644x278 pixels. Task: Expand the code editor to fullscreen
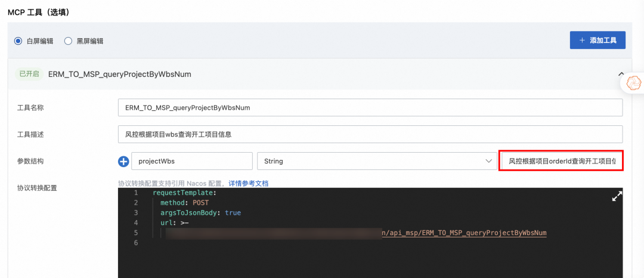pyautogui.click(x=617, y=196)
